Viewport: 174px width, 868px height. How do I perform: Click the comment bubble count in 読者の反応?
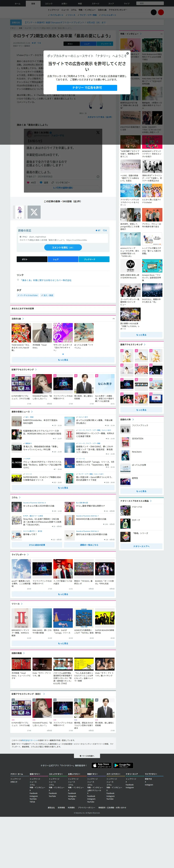tap(105, 230)
